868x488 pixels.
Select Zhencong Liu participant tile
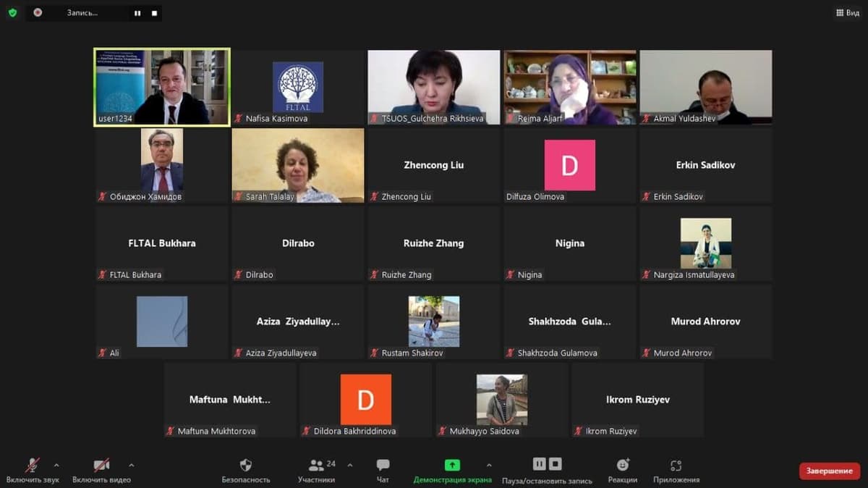pyautogui.click(x=434, y=165)
